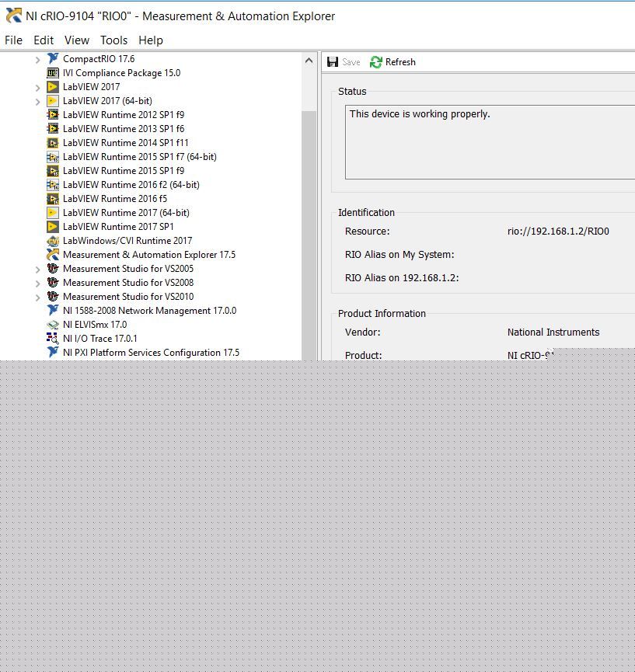The height and width of the screenshot is (672, 635).
Task: Click the green Refresh arrows icon
Action: pos(375,62)
